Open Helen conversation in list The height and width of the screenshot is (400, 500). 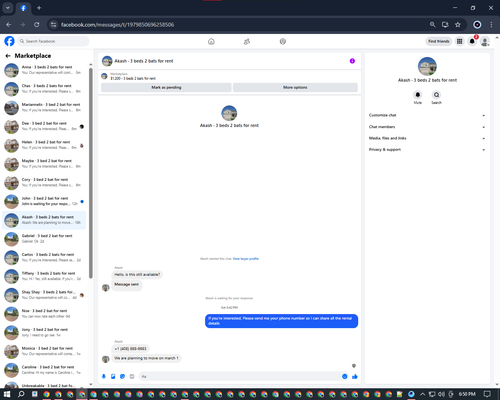tap(44, 145)
